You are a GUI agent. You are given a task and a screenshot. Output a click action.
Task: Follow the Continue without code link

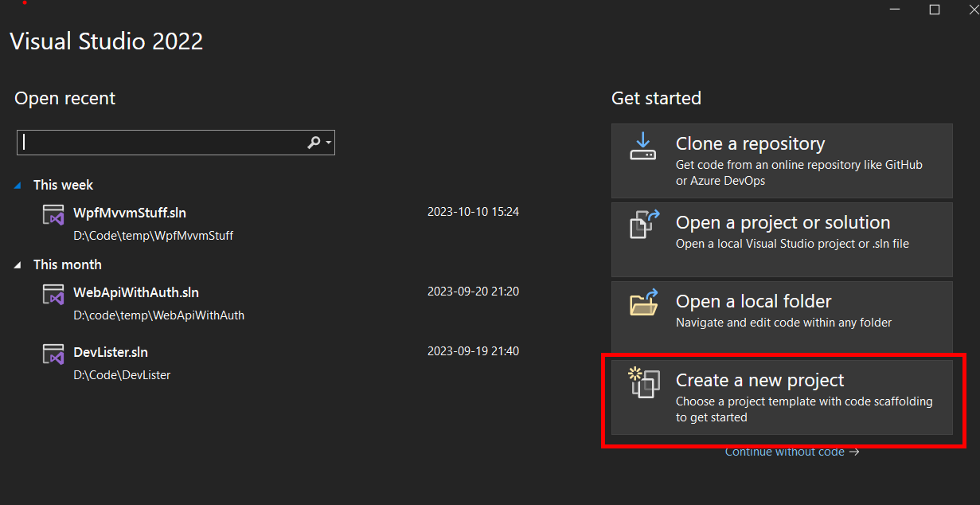coord(792,452)
